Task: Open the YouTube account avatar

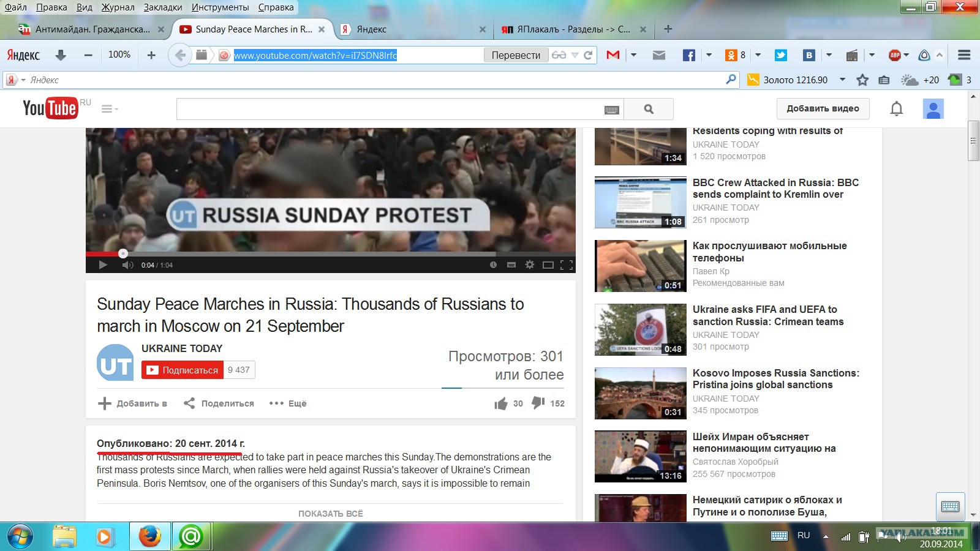Action: 933,109
